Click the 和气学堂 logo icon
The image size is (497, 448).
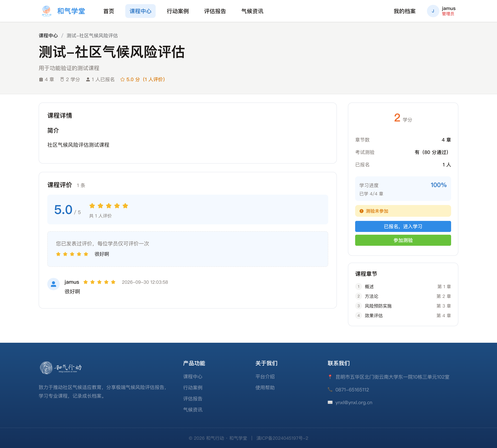(x=47, y=11)
